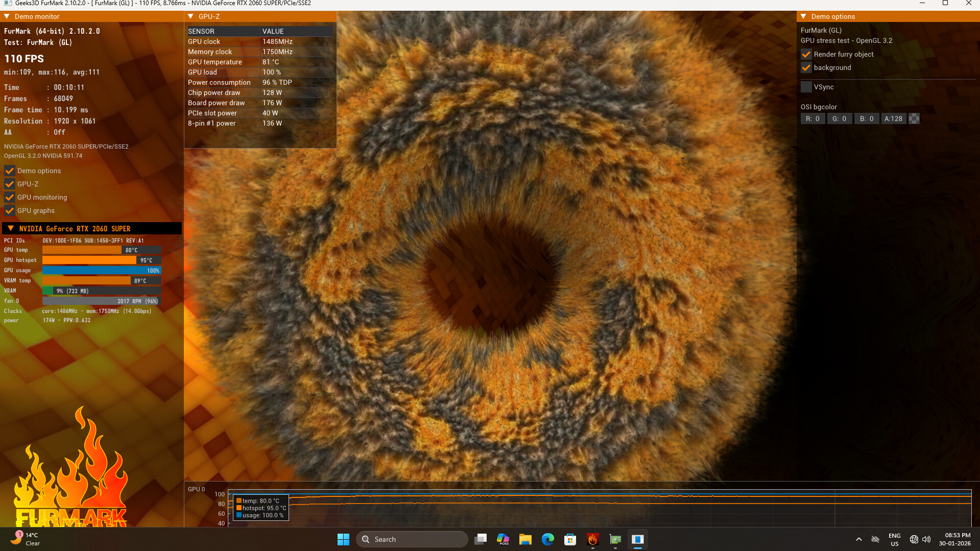Toggle the background checkbox
This screenshot has height=551, width=980.
click(806, 67)
